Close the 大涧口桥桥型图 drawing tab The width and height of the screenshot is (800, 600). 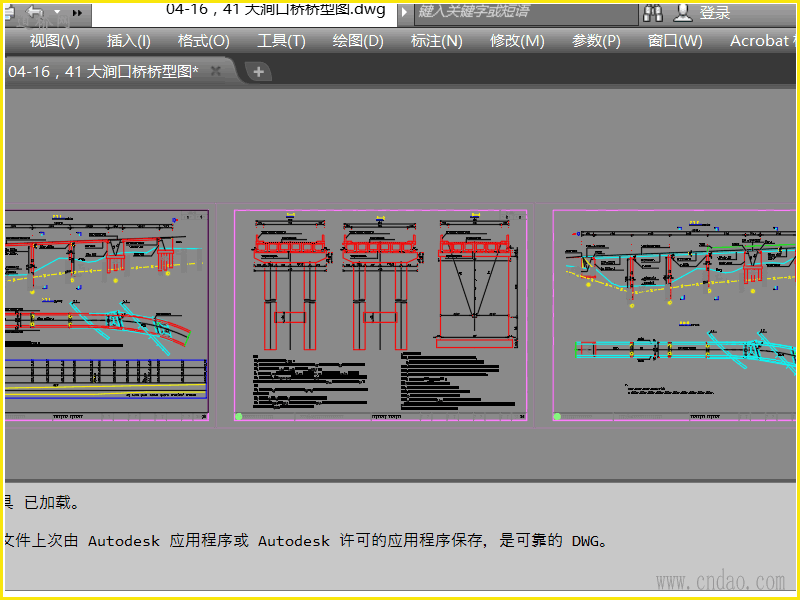[216, 71]
